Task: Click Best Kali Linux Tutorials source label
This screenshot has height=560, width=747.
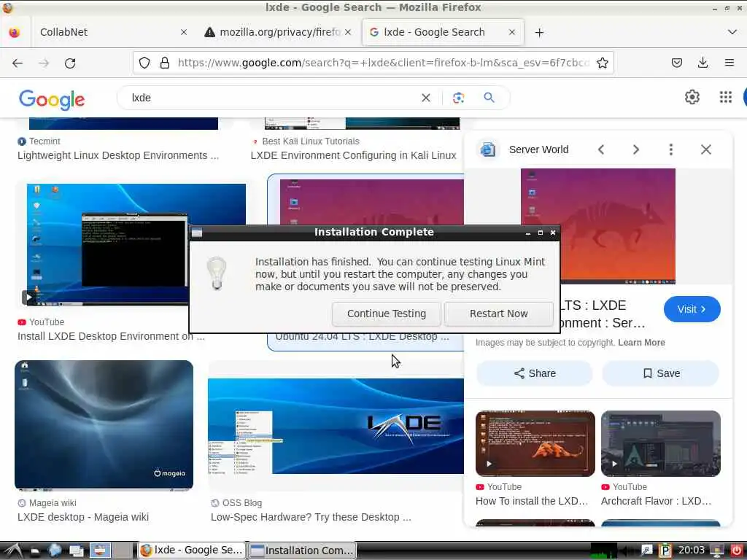Action: click(311, 141)
